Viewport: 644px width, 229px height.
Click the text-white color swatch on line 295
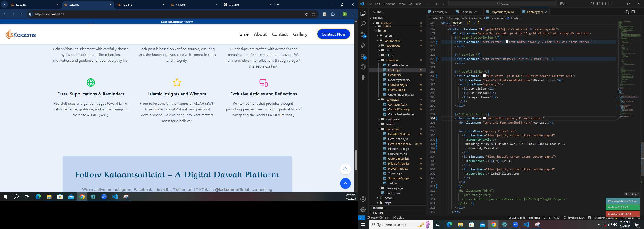click(x=485, y=119)
